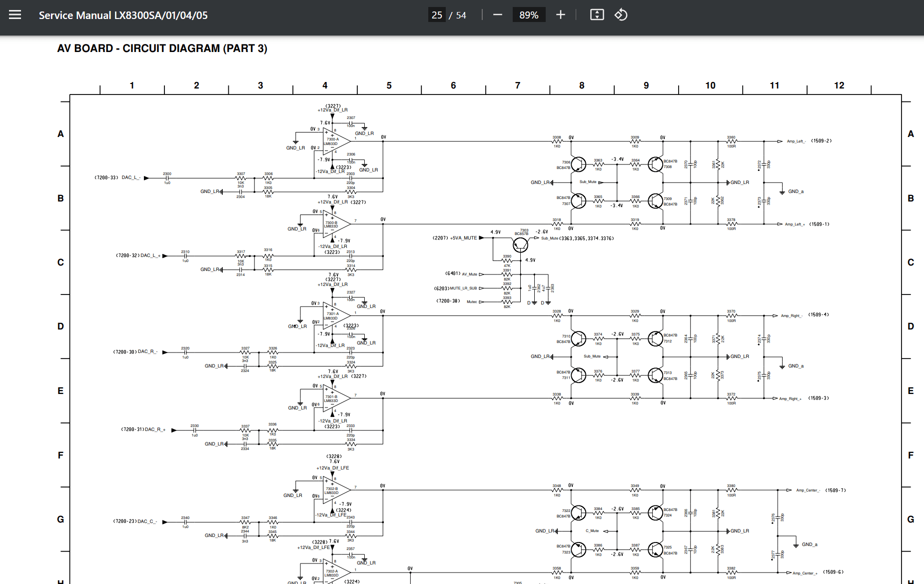Click the C_Mute signal label
Screen dimensions: 924x584
[x=592, y=531]
